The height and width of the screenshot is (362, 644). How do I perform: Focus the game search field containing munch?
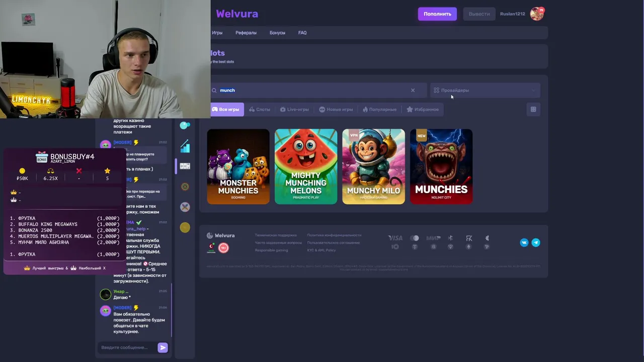click(x=318, y=90)
